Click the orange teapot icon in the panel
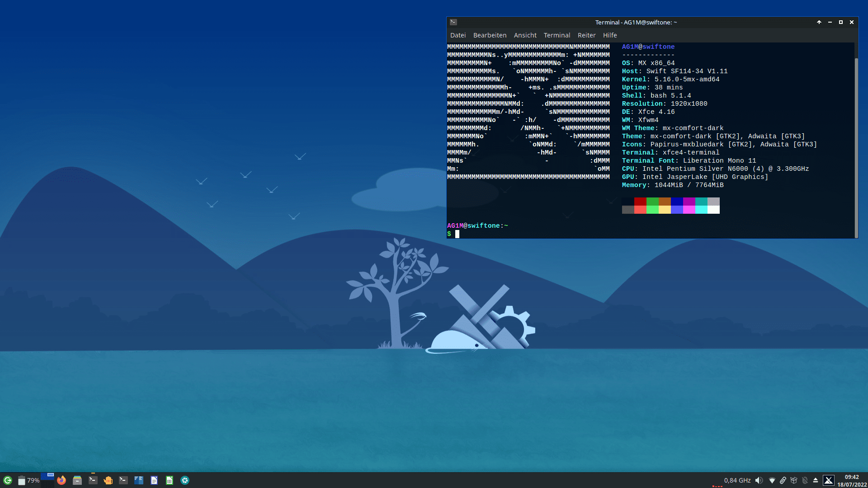The width and height of the screenshot is (868, 488). pyautogui.click(x=108, y=480)
